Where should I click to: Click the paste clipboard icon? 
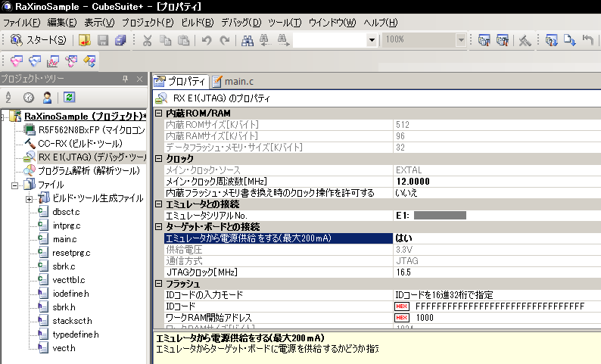tap(184, 40)
